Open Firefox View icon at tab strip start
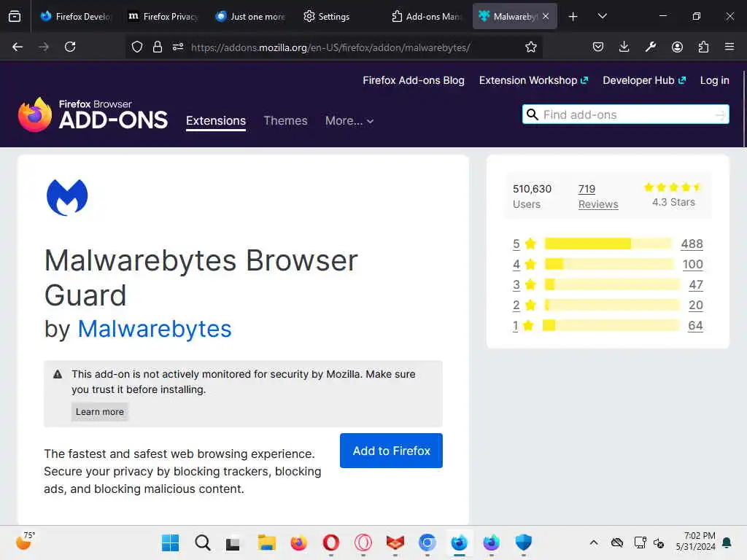The image size is (747, 560). (x=15, y=16)
